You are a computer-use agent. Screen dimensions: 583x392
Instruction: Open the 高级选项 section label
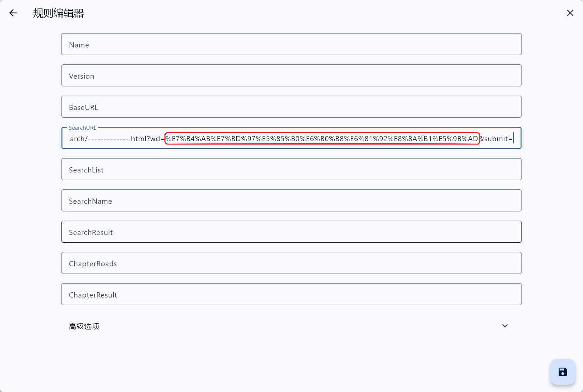click(x=84, y=326)
